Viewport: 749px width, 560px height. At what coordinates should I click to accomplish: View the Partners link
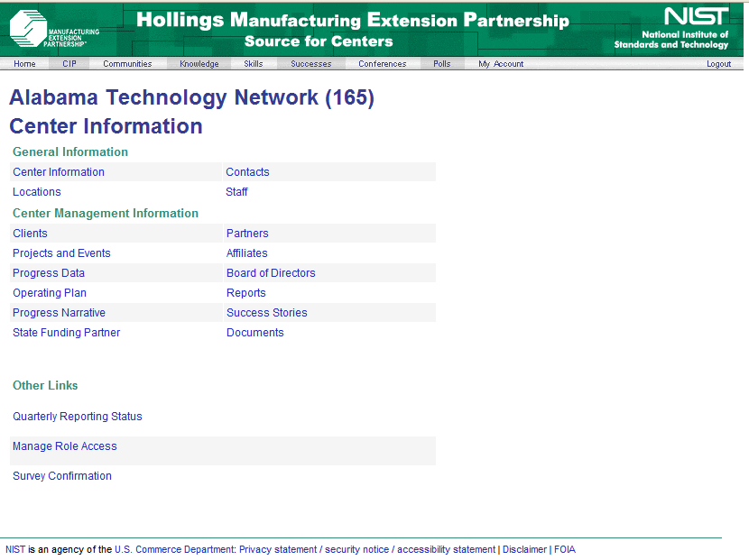[247, 234]
